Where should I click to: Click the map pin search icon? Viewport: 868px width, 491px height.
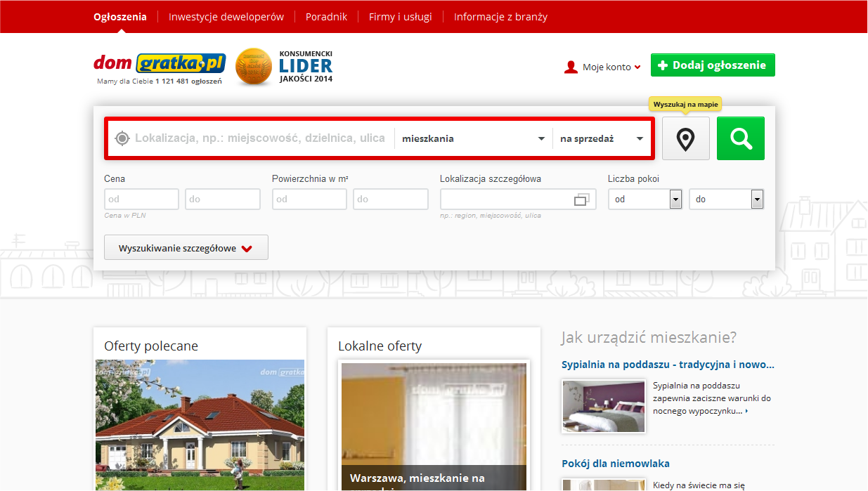tap(685, 139)
